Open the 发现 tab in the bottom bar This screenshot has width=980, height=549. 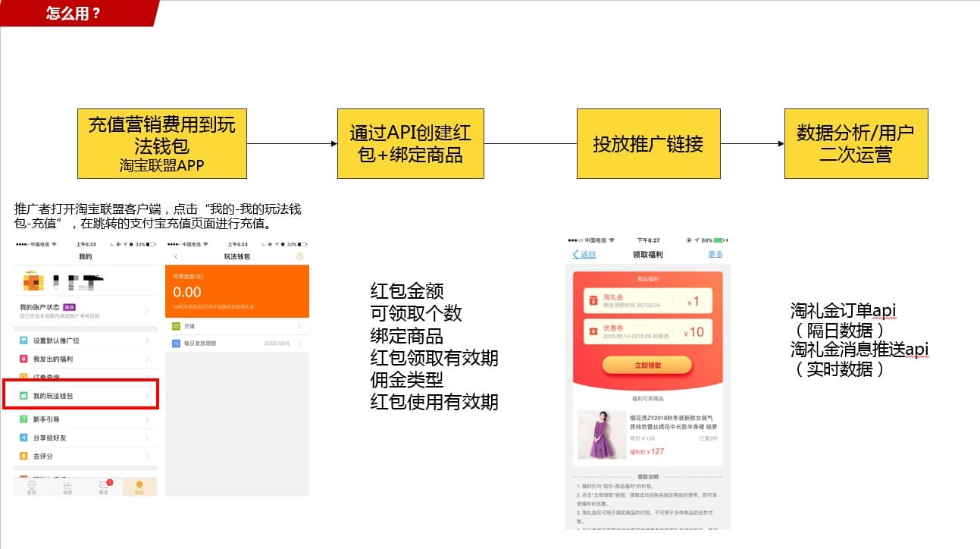tap(31, 487)
